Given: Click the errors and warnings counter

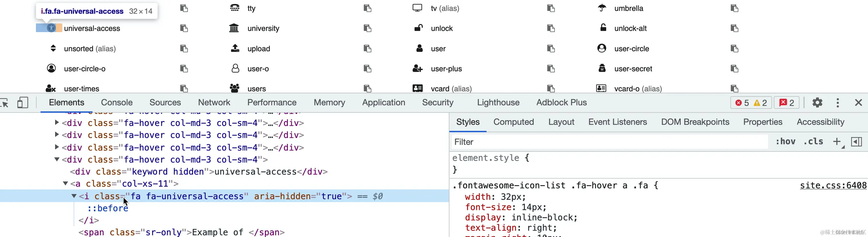Looking at the screenshot, I should 751,103.
